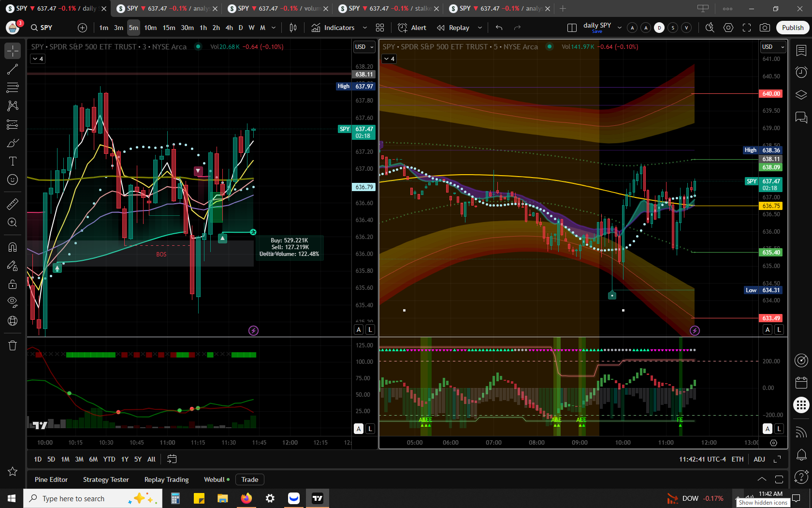Image resolution: width=812 pixels, height=508 pixels.
Task: Select the trend line drawing tool
Action: 13,69
